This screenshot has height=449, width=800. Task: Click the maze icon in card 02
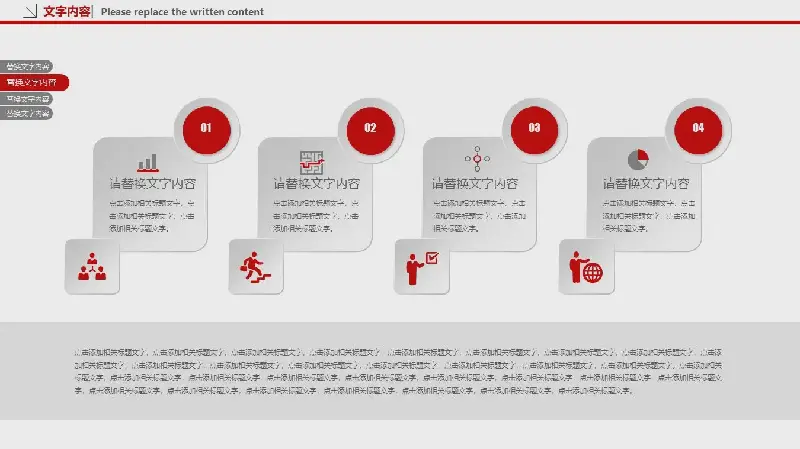point(313,160)
